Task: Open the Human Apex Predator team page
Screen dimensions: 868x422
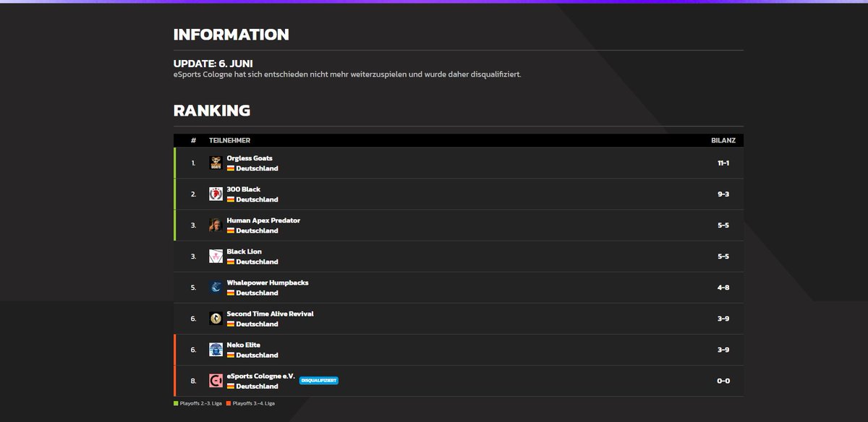Action: (x=263, y=220)
